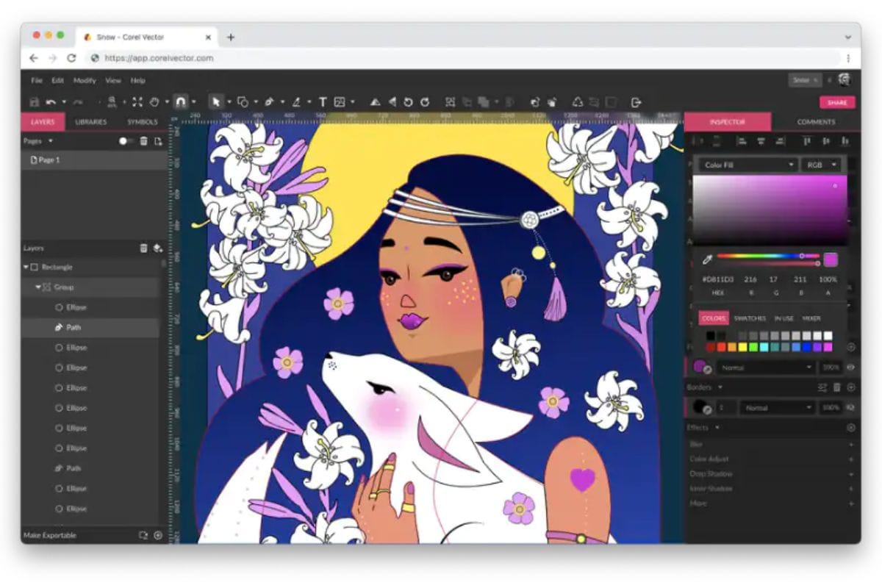Select the Pointer selection tool
The width and height of the screenshot is (882, 588).
coord(216,102)
